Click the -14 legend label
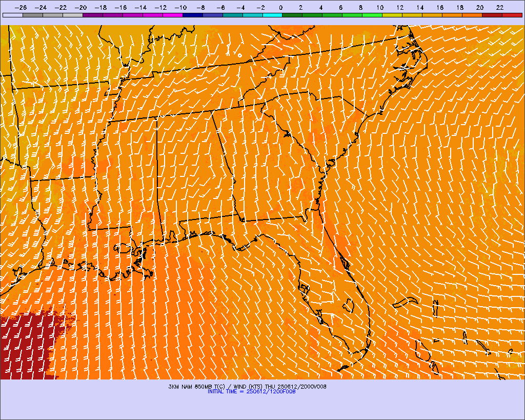This screenshot has height=420, width=525. coord(140,8)
